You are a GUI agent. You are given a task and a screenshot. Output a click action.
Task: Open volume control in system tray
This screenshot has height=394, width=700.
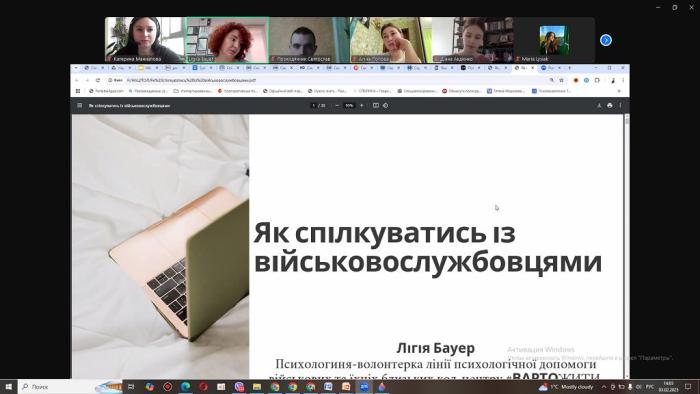(638, 387)
